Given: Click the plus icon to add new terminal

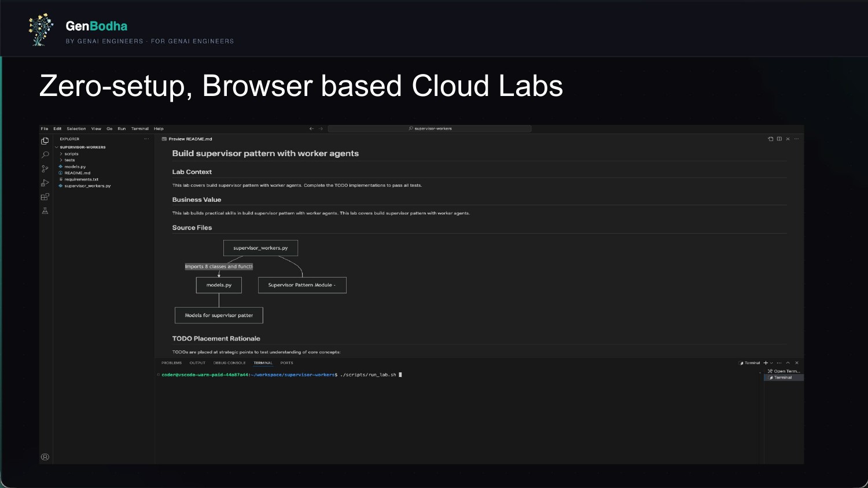Looking at the screenshot, I should coord(766,363).
